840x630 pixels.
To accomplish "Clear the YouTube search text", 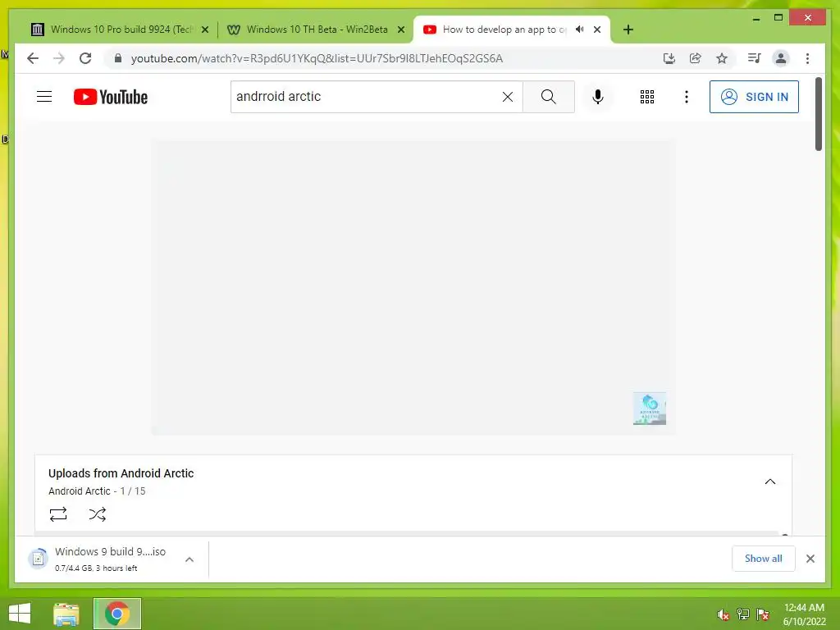I will [x=507, y=97].
